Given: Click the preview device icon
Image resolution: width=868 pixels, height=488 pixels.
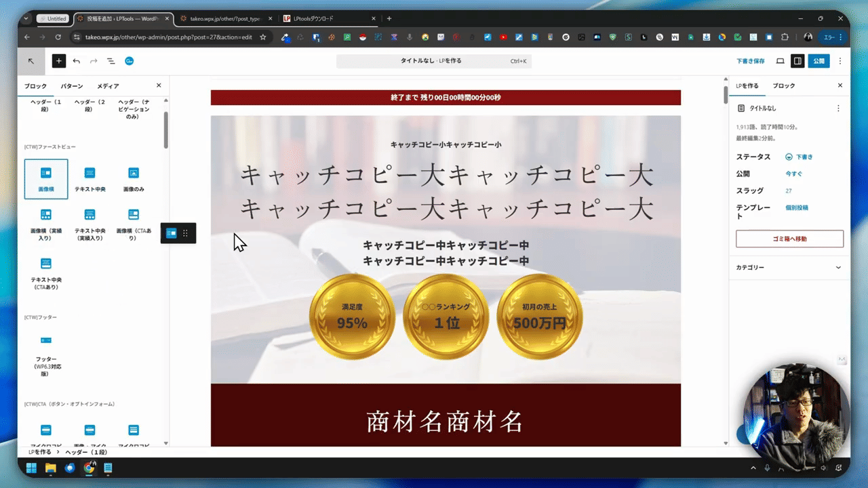Looking at the screenshot, I should (780, 61).
